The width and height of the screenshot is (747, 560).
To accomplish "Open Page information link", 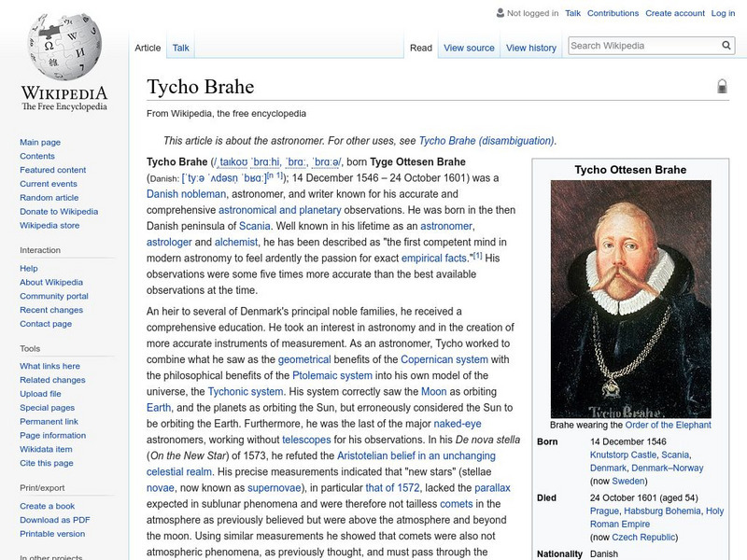I will click(x=53, y=435).
